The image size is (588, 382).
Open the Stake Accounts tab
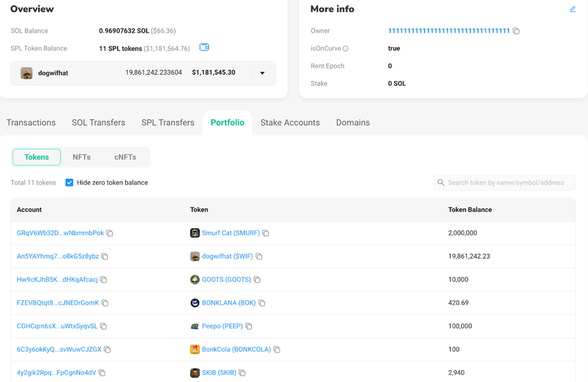pos(290,122)
